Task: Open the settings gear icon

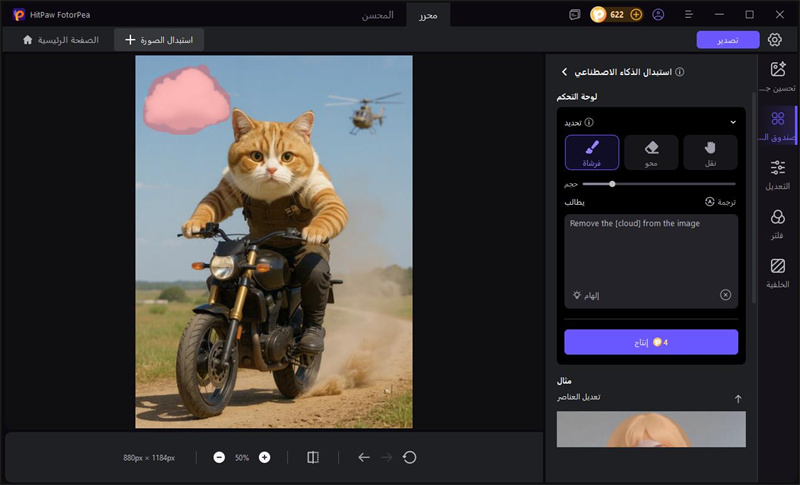Action: 774,40
